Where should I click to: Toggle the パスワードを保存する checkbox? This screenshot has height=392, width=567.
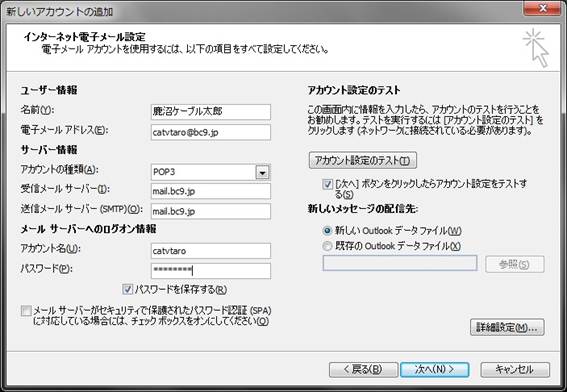[128, 289]
